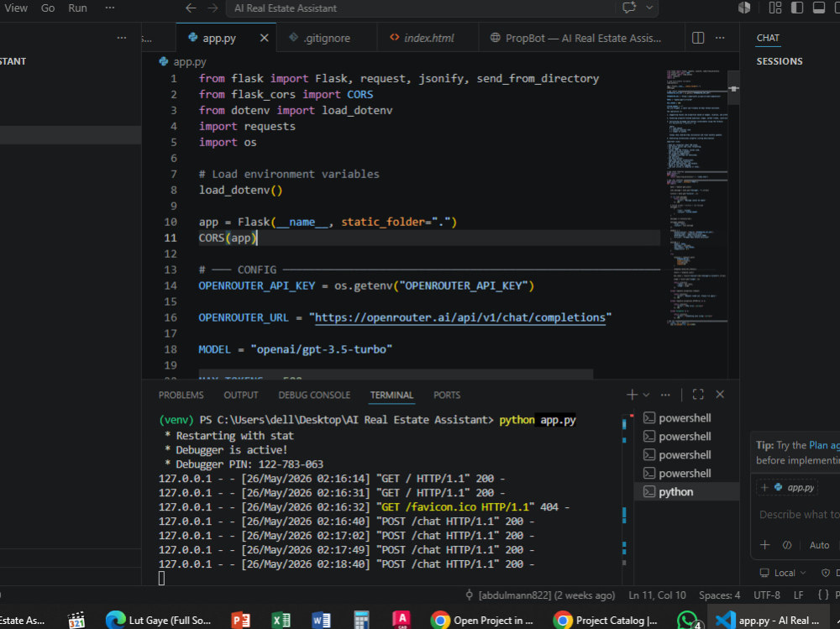Open PowerPoint from the taskbar

click(240, 620)
